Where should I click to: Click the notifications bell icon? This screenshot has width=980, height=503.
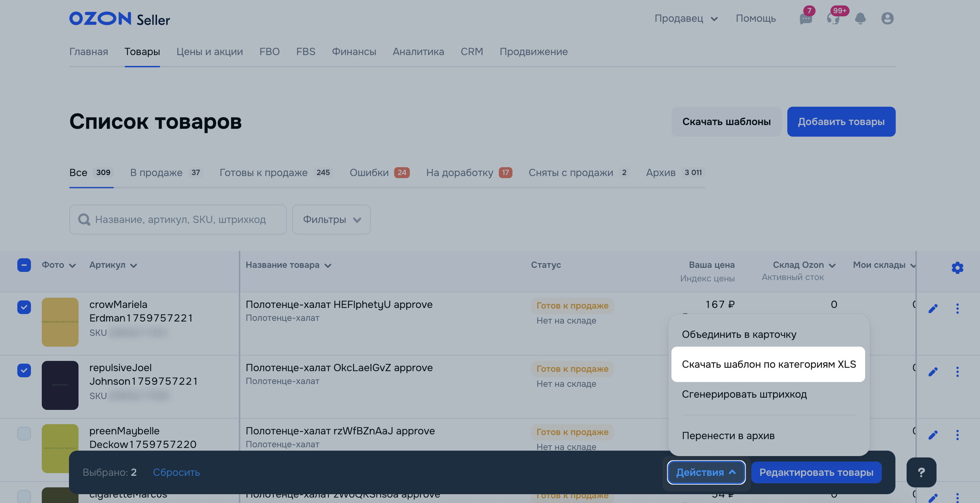860,19
